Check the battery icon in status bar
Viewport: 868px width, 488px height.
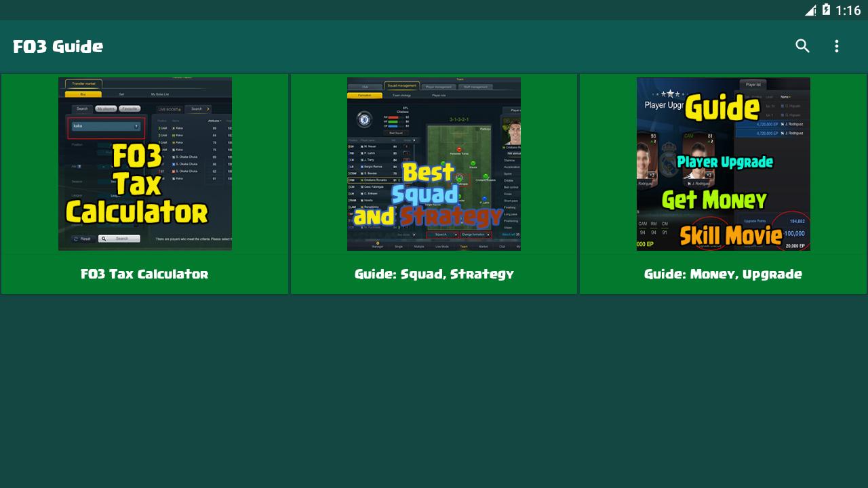point(826,10)
